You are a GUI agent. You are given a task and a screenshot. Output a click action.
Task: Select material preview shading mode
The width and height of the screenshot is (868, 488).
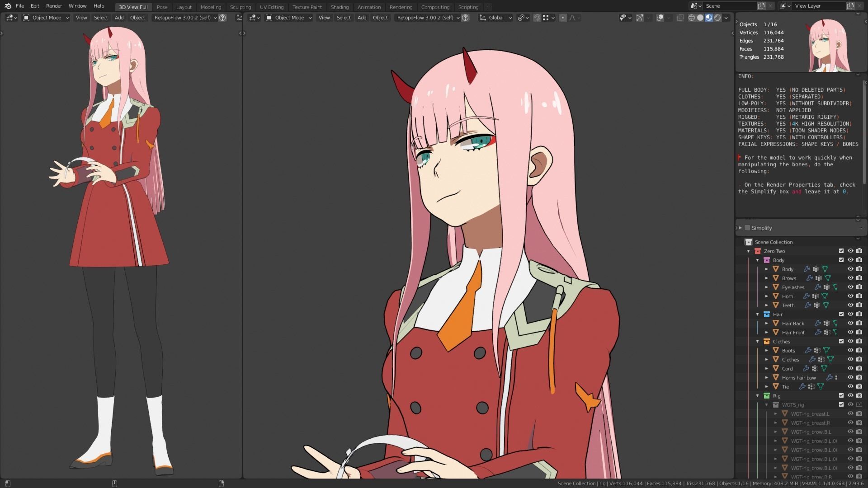[x=709, y=18]
